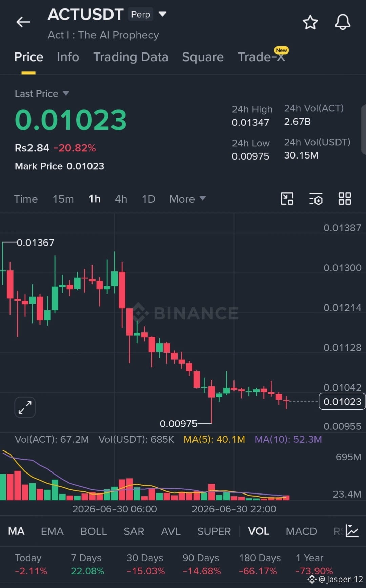The height and width of the screenshot is (588, 366).
Task: Toggle the BOLL indicator
Action: click(x=94, y=531)
